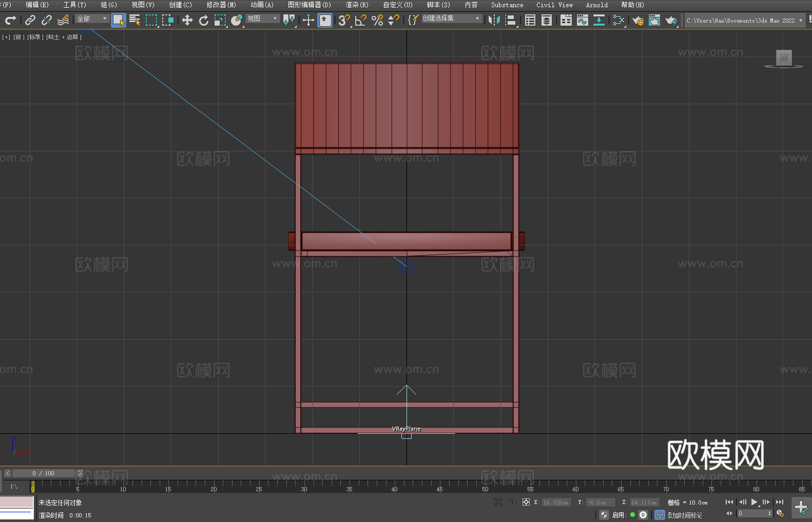The height and width of the screenshot is (522, 812).
Task: Click the Select and Place tool
Action: [237, 20]
